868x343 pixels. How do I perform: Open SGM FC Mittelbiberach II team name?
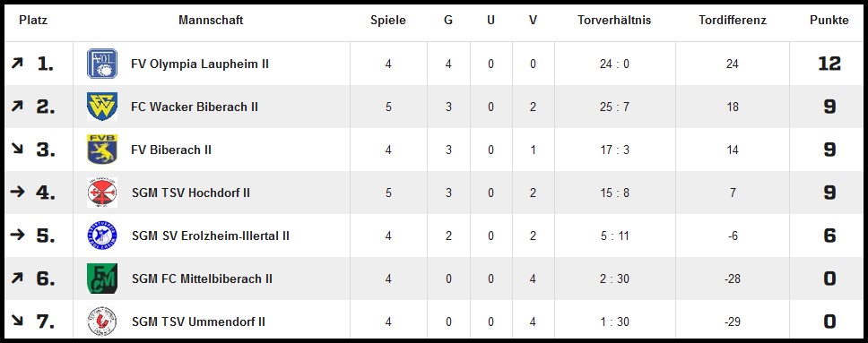point(202,279)
